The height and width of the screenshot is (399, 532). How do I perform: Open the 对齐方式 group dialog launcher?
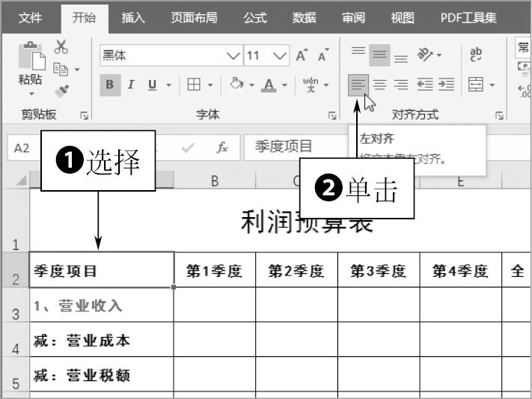tap(499, 116)
